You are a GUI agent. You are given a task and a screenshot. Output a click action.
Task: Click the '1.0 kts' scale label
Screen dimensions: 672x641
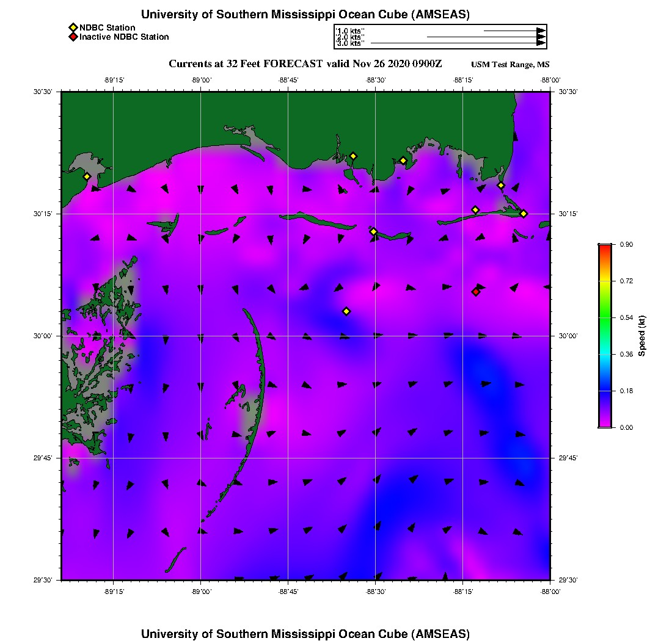point(350,31)
